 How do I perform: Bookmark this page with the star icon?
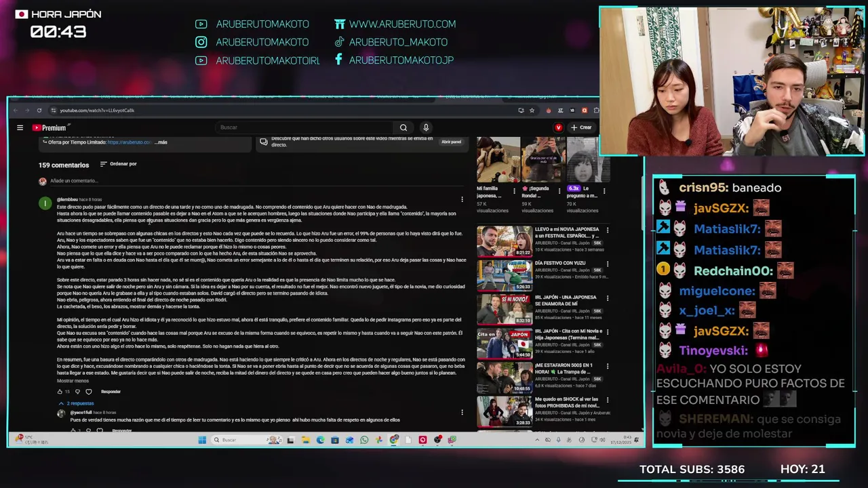(x=532, y=110)
